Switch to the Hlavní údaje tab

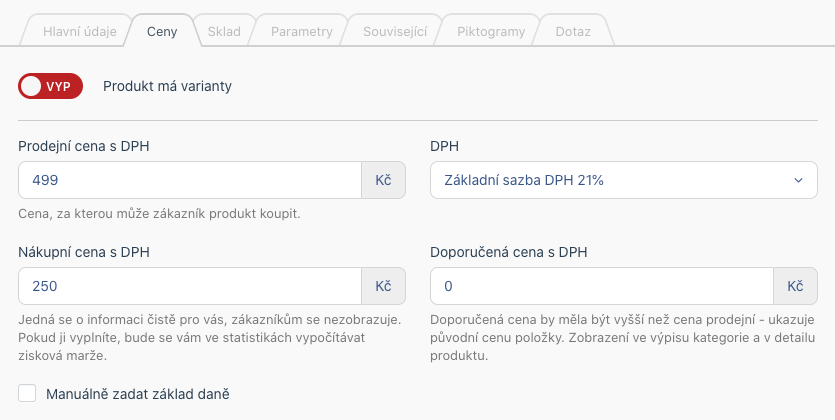pyautogui.click(x=80, y=31)
